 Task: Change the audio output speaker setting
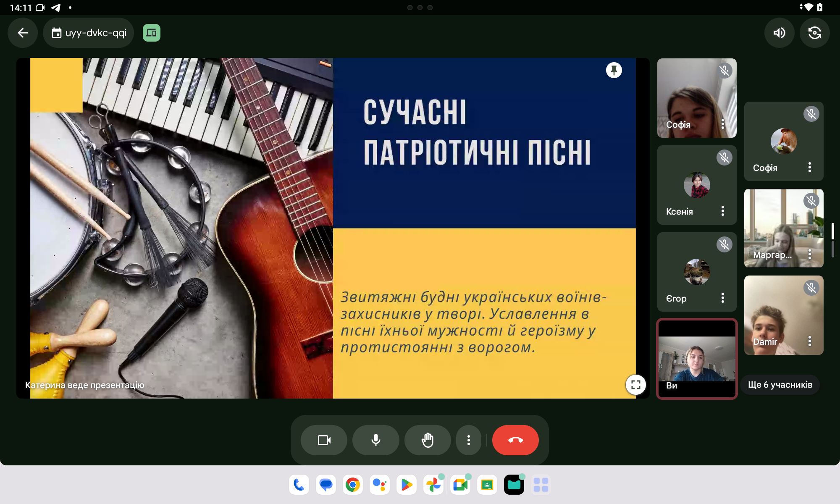(779, 33)
